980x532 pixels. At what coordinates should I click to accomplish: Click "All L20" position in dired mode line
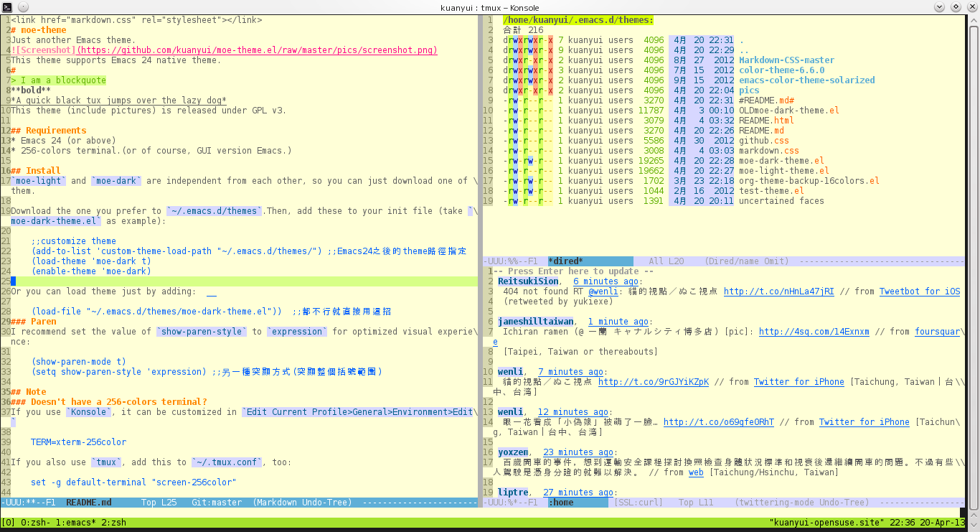tap(666, 261)
